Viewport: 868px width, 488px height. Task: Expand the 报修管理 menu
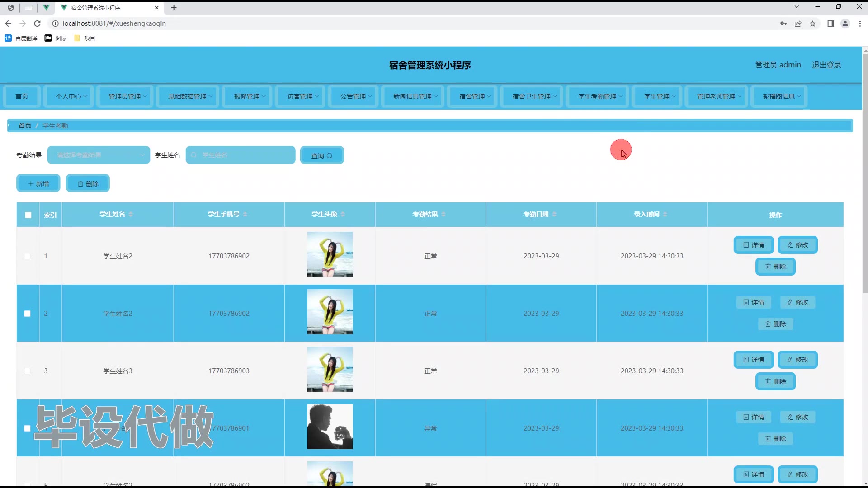[x=247, y=96]
